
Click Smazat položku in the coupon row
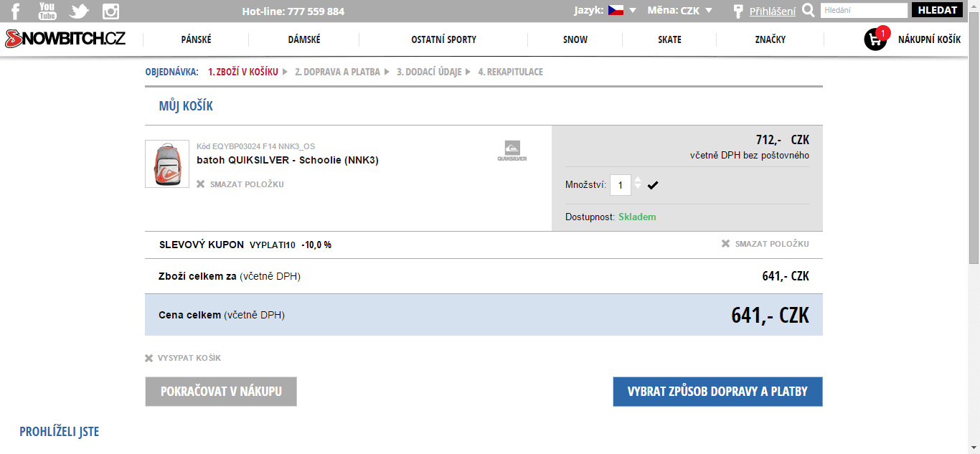[x=772, y=244]
